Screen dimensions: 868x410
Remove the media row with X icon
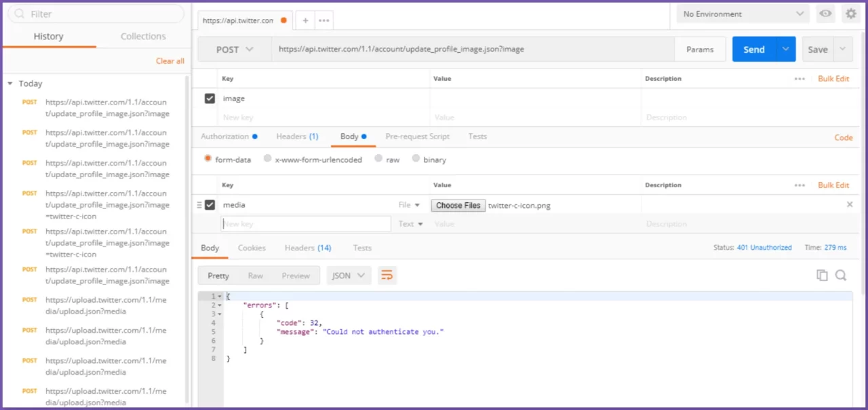[850, 204]
